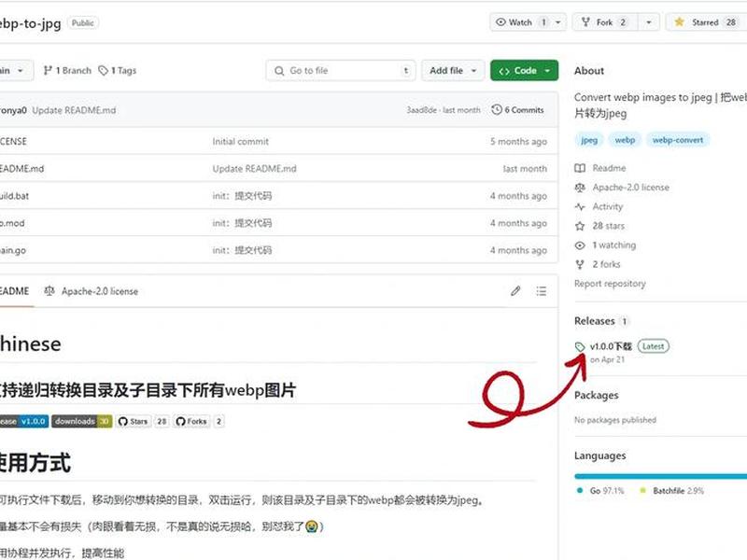Click the book icon beside Readme
Screen dimensions: 747x560
click(x=580, y=168)
